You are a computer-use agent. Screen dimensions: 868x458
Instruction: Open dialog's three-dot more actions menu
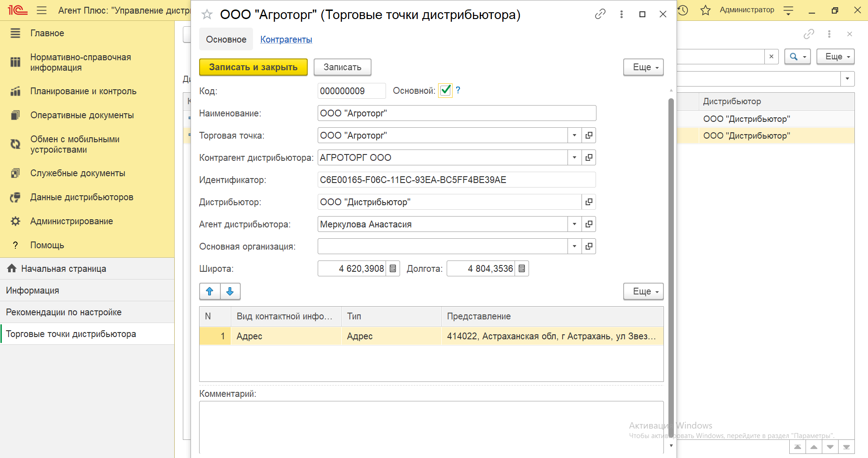point(621,14)
